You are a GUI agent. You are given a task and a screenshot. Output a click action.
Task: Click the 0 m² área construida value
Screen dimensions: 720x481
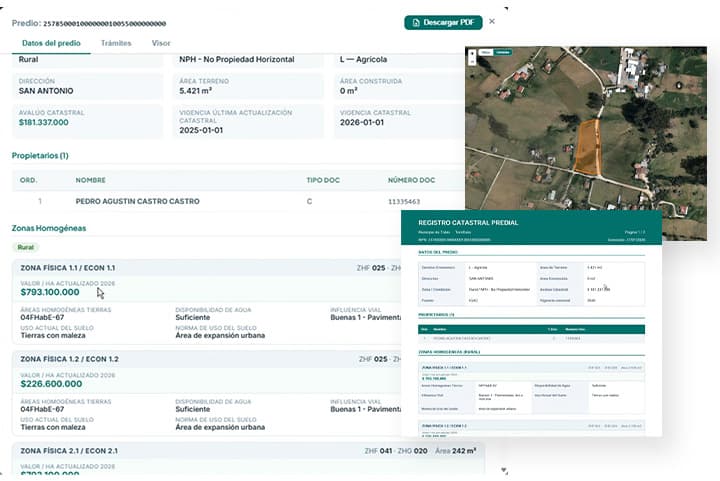click(x=349, y=91)
